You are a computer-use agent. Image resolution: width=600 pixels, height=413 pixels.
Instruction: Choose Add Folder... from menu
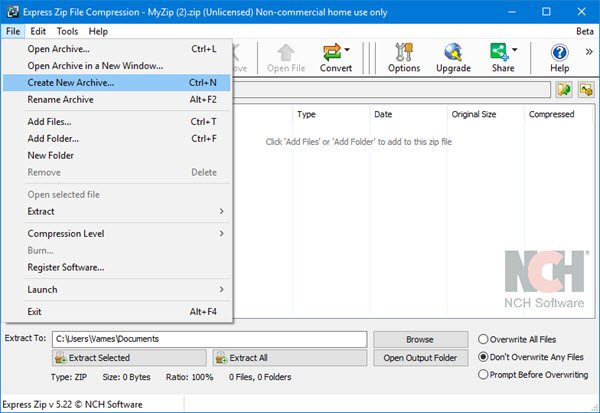[x=117, y=139]
